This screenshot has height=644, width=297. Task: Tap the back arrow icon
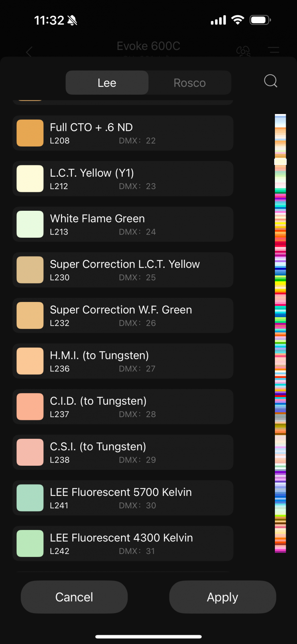[x=29, y=52]
